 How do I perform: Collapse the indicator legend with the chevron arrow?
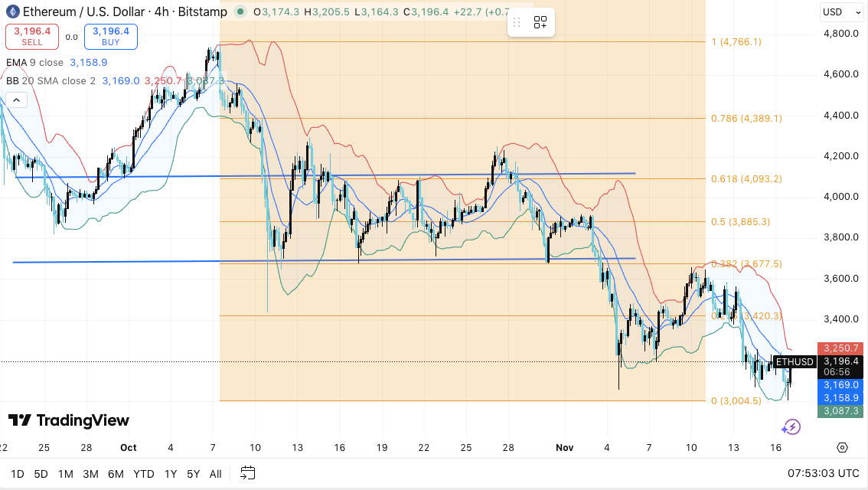(16, 100)
